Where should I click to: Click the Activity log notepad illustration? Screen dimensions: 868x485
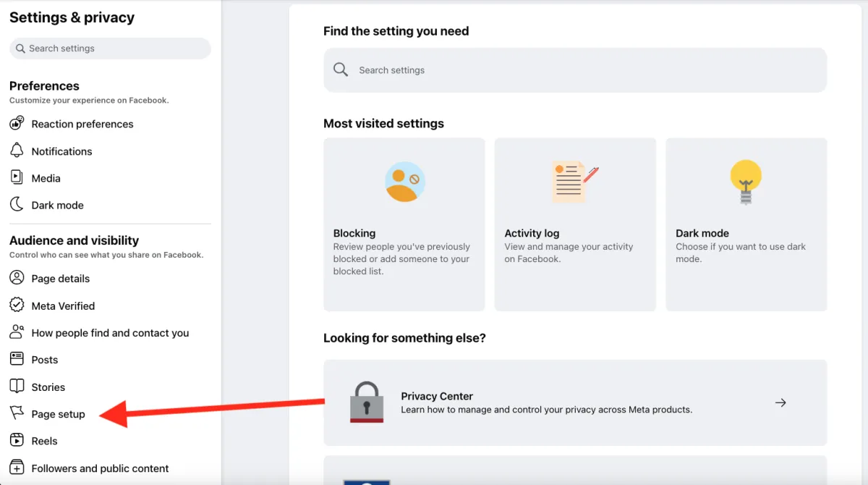click(575, 182)
